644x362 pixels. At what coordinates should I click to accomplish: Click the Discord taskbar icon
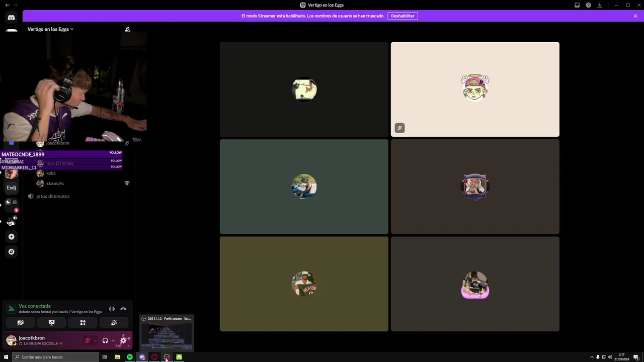[142, 357]
